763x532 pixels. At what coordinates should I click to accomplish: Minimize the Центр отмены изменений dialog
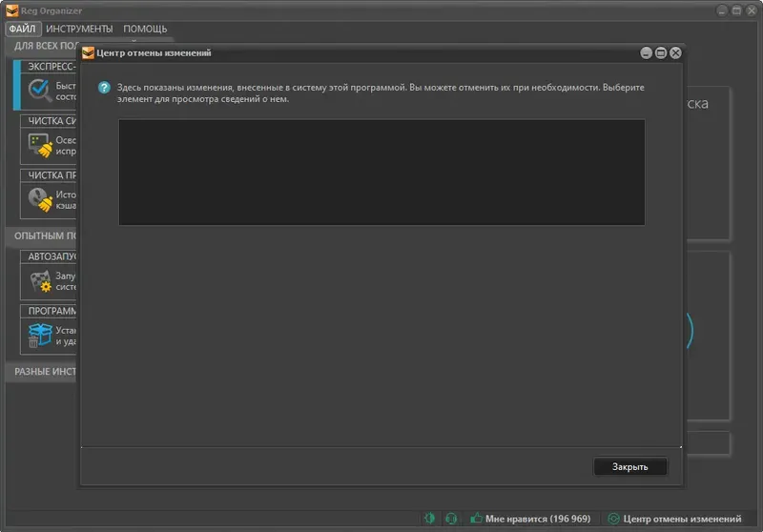point(646,53)
